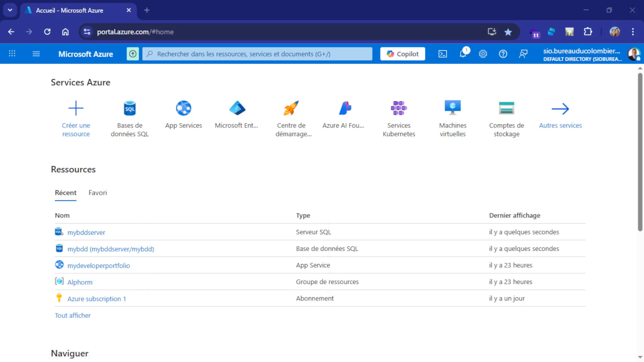Select the Comptes de stockage icon
The image size is (644, 362).
coord(506,107)
